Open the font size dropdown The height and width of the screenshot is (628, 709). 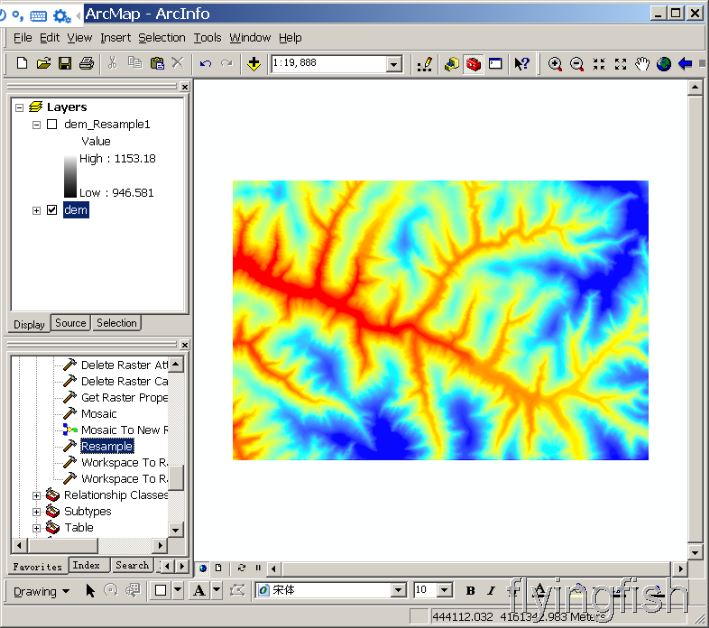[x=445, y=591]
